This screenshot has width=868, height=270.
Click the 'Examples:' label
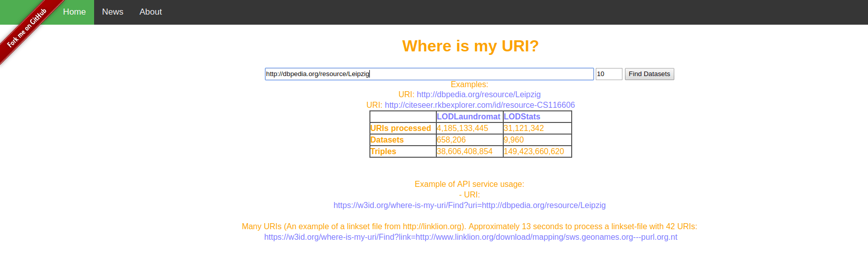click(x=469, y=85)
